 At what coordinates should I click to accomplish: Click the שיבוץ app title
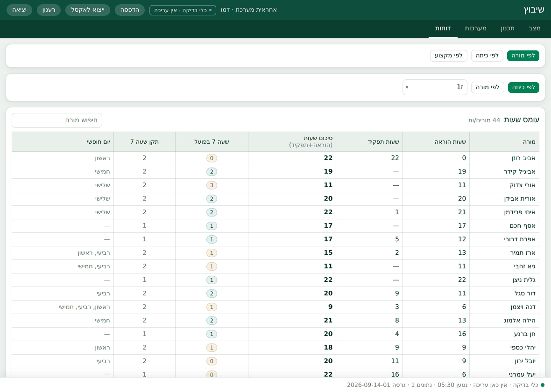(534, 10)
